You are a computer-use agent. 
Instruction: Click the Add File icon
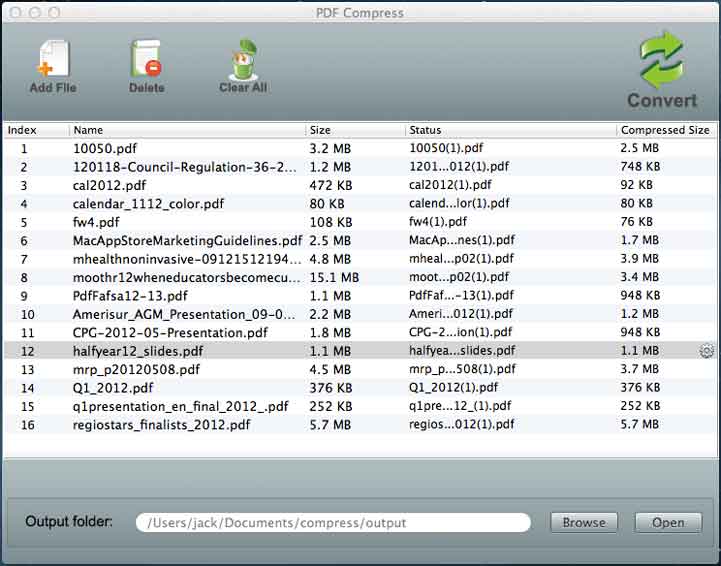(53, 58)
